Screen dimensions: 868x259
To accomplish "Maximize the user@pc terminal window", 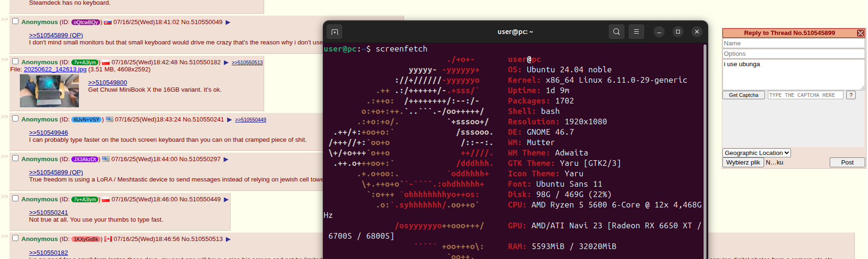I will (678, 32).
